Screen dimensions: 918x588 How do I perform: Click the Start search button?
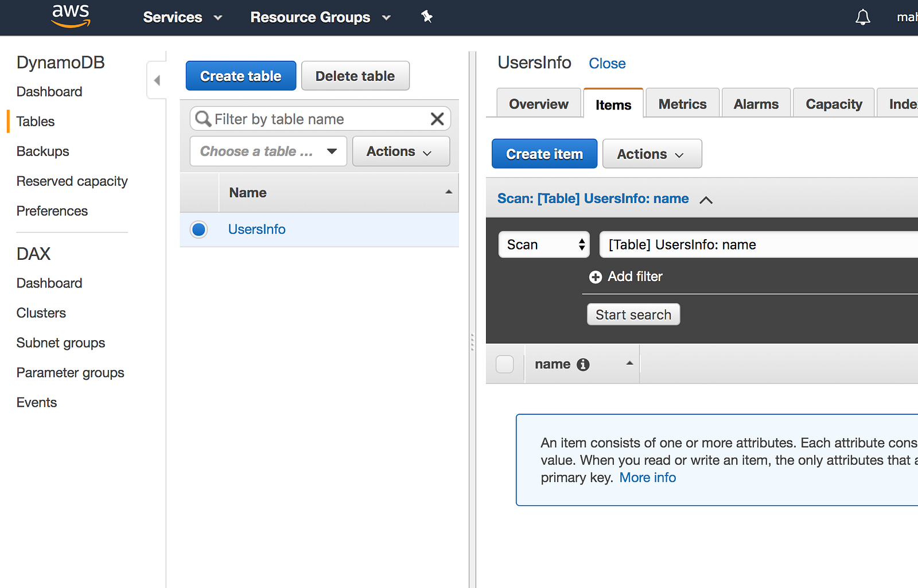[x=633, y=314]
